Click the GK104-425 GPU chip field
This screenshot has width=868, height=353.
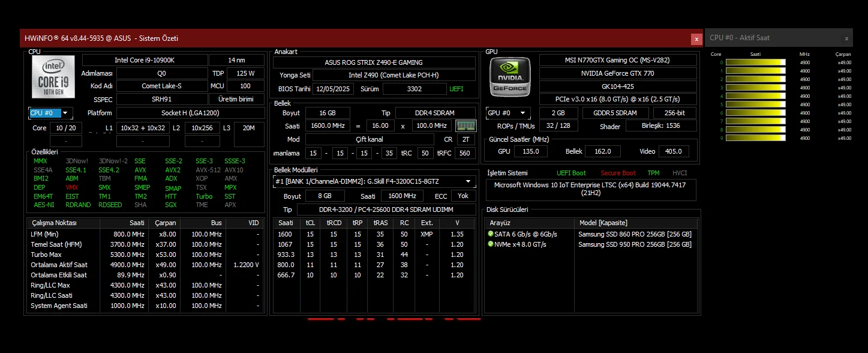point(618,86)
